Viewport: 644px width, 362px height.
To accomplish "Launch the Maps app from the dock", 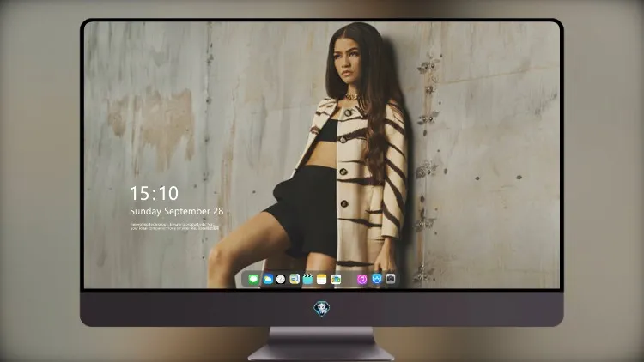I will click(295, 279).
